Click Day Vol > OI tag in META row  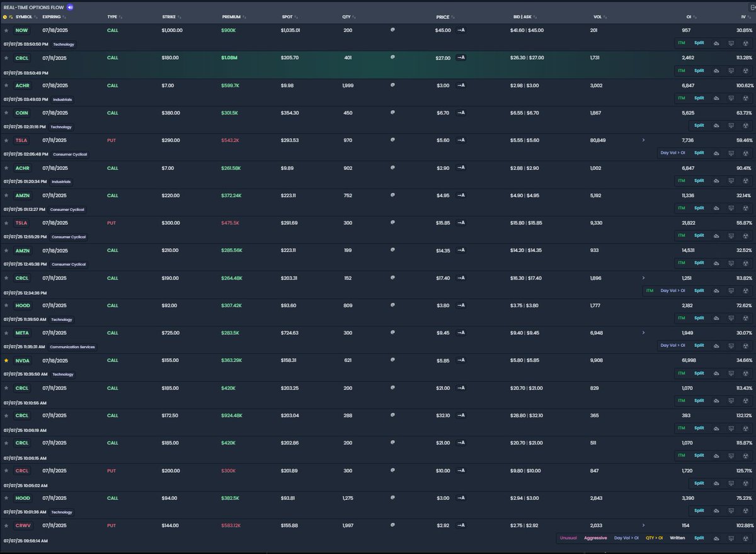pos(673,346)
